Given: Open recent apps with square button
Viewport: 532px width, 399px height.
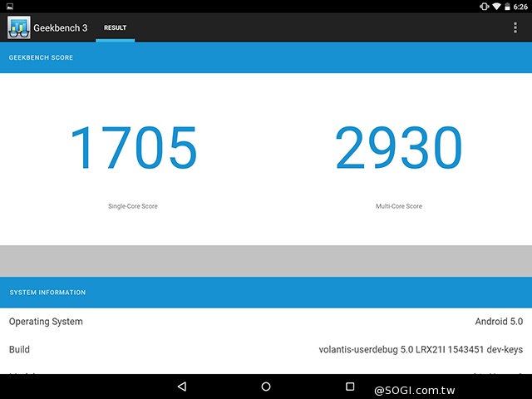Looking at the screenshot, I should coord(350,387).
